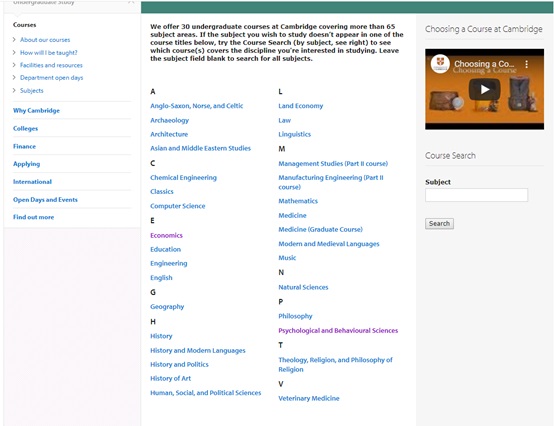Open the Why Cambridge section
Image resolution: width=554 pixels, height=426 pixels.
(36, 111)
